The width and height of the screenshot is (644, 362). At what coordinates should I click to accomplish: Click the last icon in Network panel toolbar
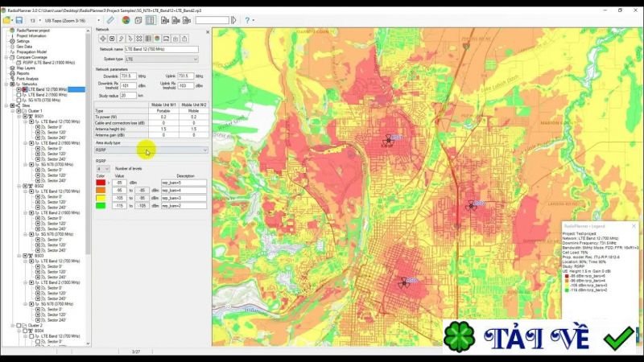(184, 39)
